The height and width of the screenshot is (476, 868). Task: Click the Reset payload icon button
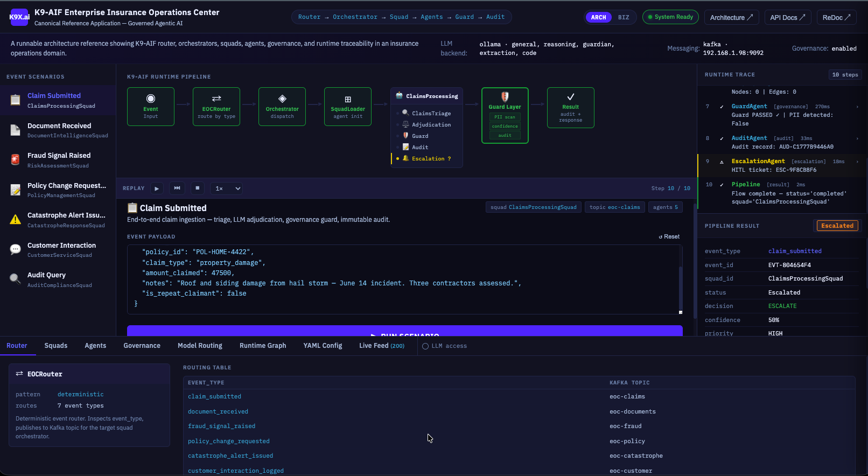(x=669, y=236)
